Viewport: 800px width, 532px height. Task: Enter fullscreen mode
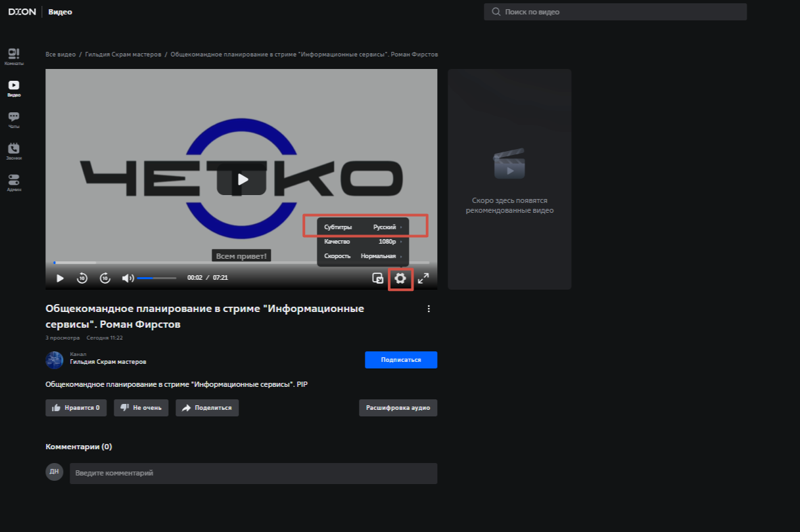pos(423,278)
